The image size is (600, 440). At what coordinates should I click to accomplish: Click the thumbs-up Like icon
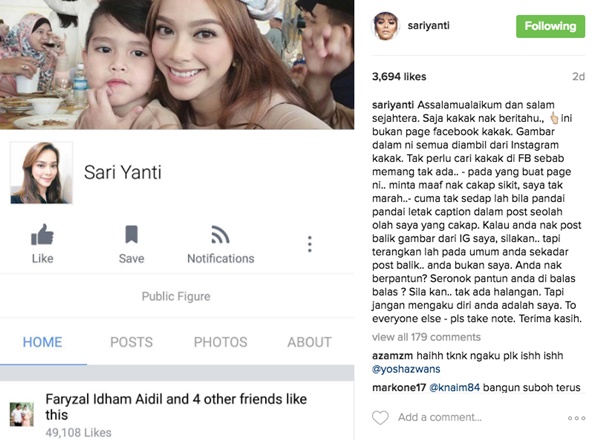coord(42,235)
